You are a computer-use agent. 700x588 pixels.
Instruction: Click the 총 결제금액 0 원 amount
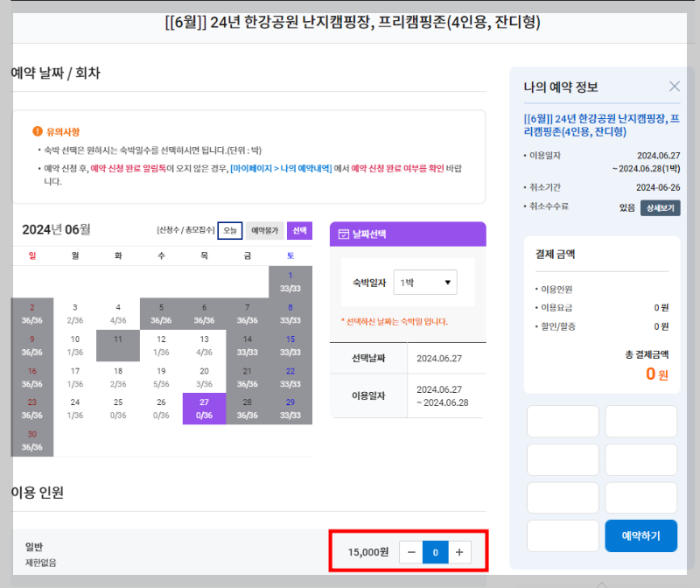(657, 374)
